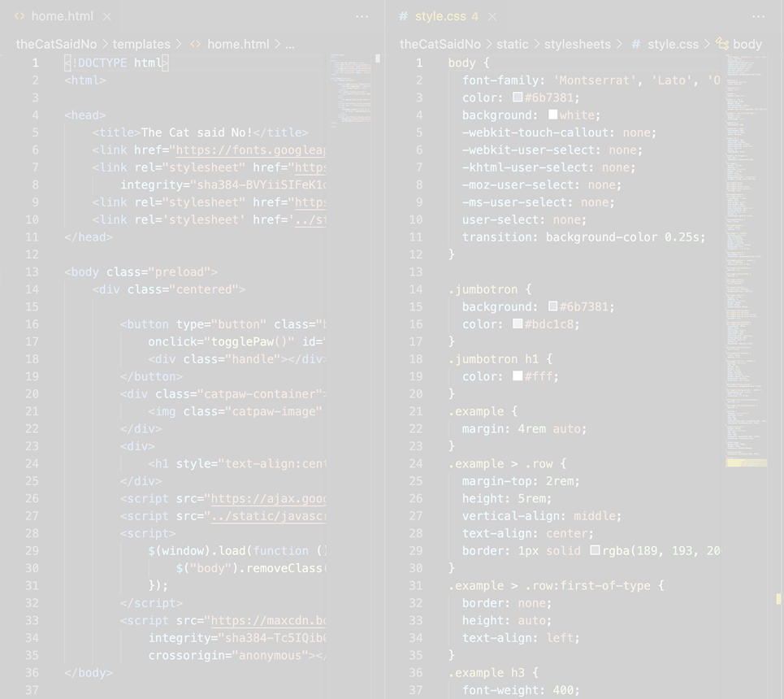This screenshot has height=699, width=784.
Task: Open stylesheets folder breadcrumb
Action: point(578,44)
